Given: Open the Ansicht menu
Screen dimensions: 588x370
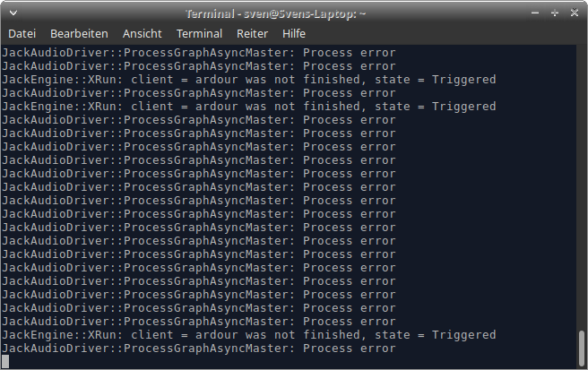Looking at the screenshot, I should click(142, 33).
